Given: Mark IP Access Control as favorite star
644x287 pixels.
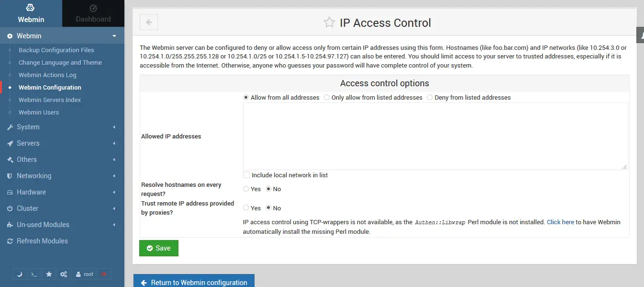Looking at the screenshot, I should tap(329, 23).
